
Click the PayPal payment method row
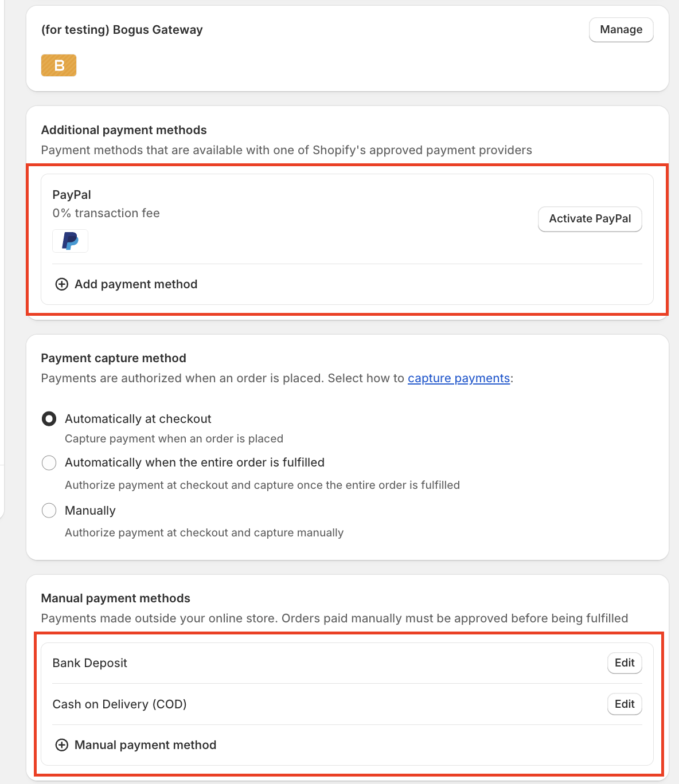[x=287, y=218]
